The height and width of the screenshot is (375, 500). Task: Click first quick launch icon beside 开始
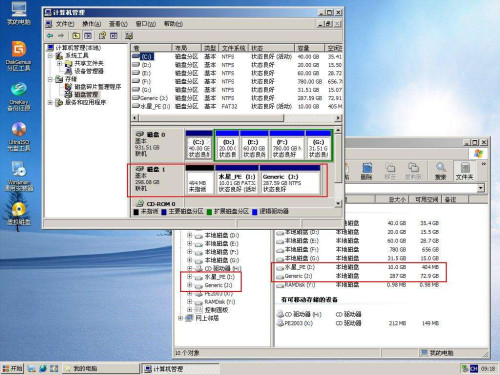[x=32, y=368]
